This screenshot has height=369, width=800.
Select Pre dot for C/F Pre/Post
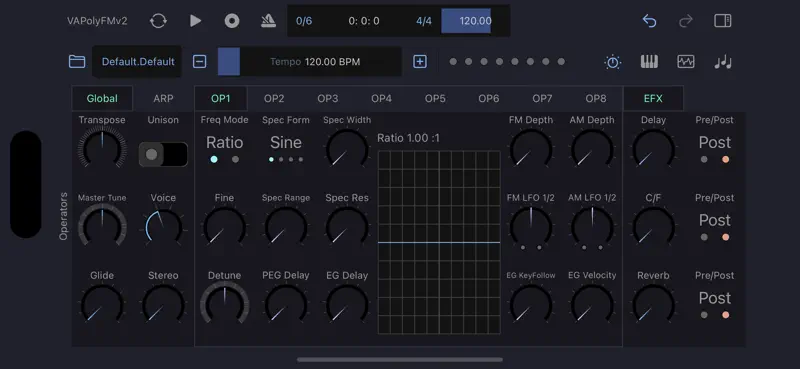click(x=704, y=237)
